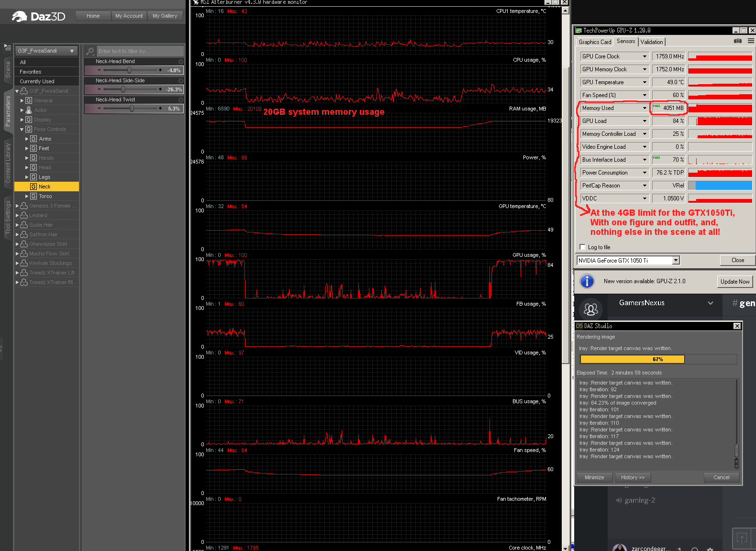Click the GPU-Z Close button
Image resolution: width=756 pixels, height=551 pixels.
[x=737, y=260]
